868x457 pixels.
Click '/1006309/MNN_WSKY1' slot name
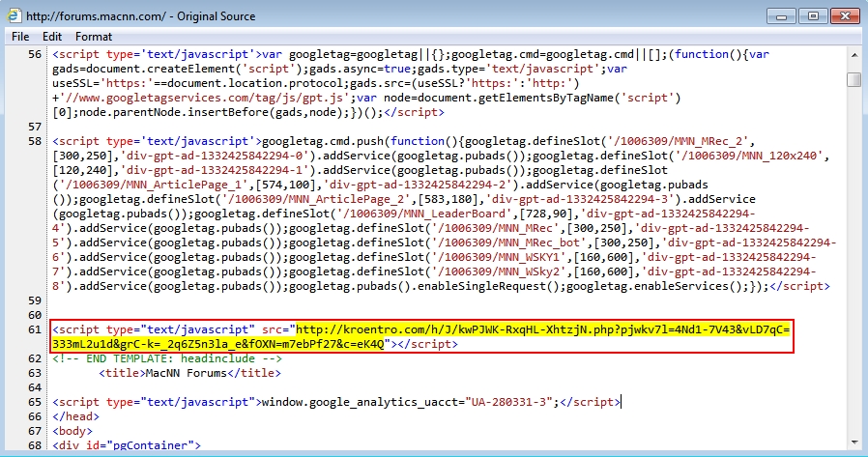coord(498,257)
